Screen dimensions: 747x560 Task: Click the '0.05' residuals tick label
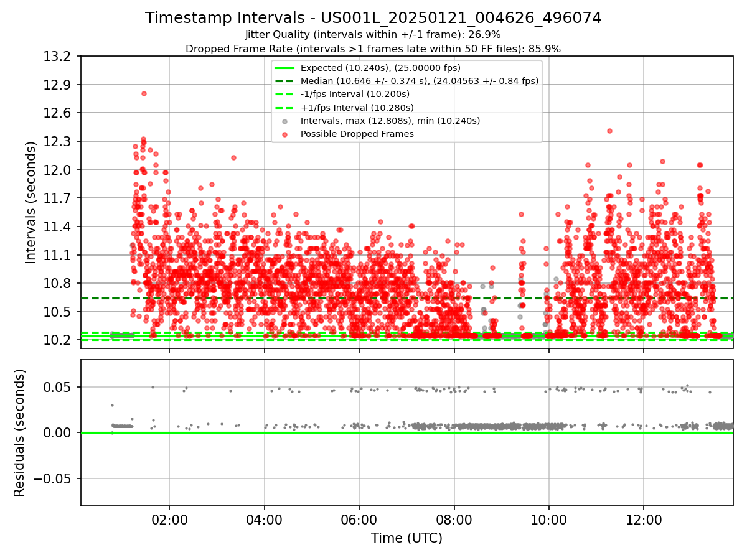[58, 387]
